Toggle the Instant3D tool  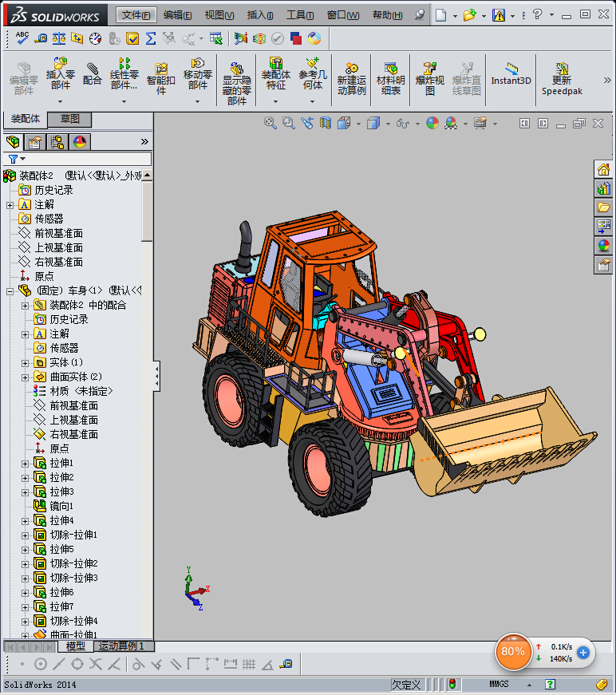[x=511, y=74]
